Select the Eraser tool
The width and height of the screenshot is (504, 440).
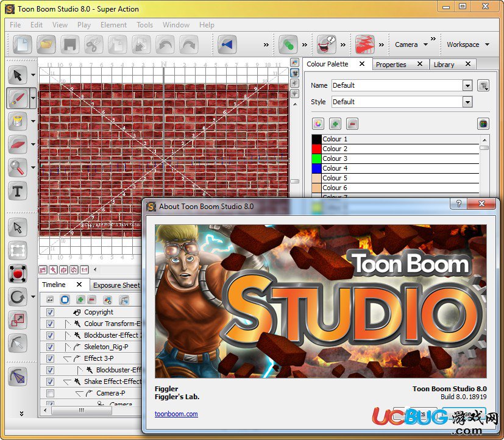[17, 144]
